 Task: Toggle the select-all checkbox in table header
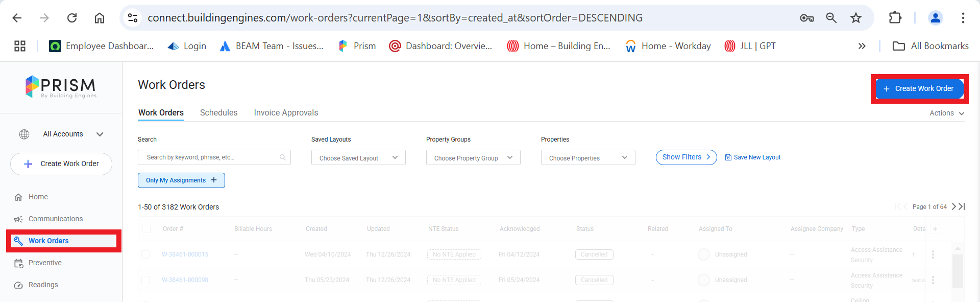coord(146,229)
